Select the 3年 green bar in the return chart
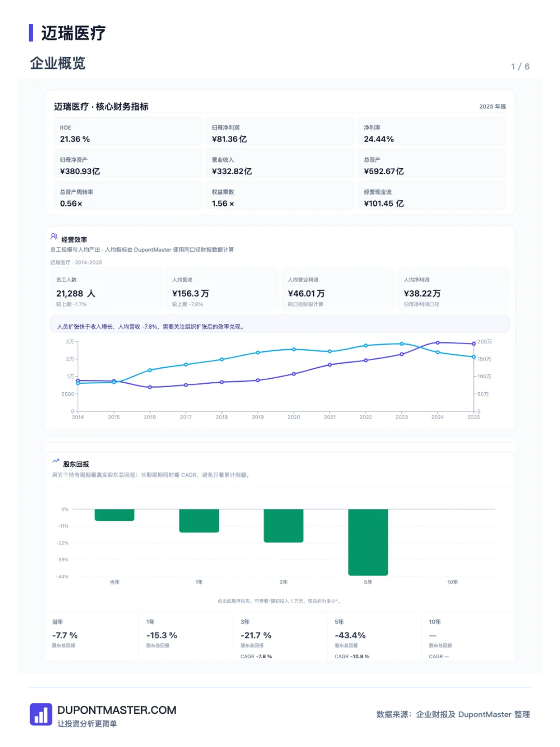Image resolution: width=560 pixels, height=747 pixels. tap(284, 525)
